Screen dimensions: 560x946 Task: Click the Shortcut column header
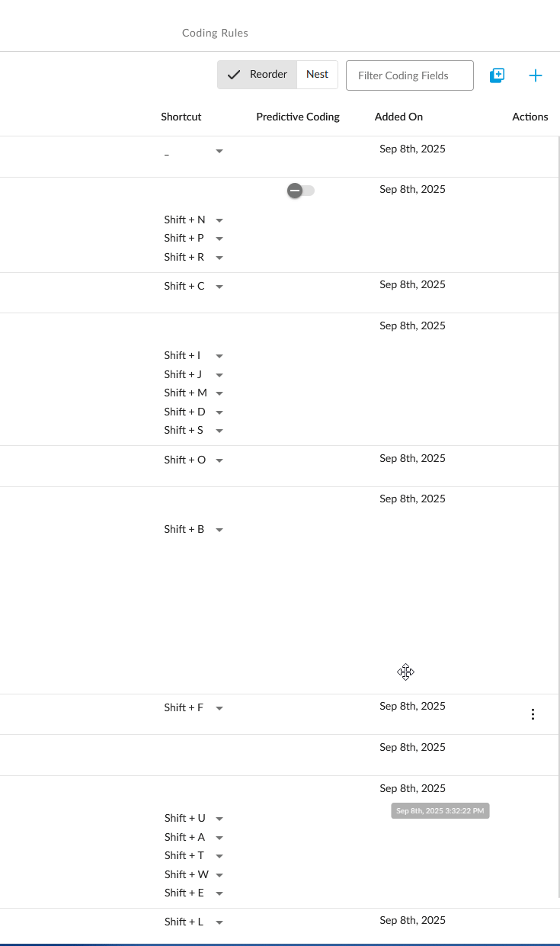(x=181, y=117)
